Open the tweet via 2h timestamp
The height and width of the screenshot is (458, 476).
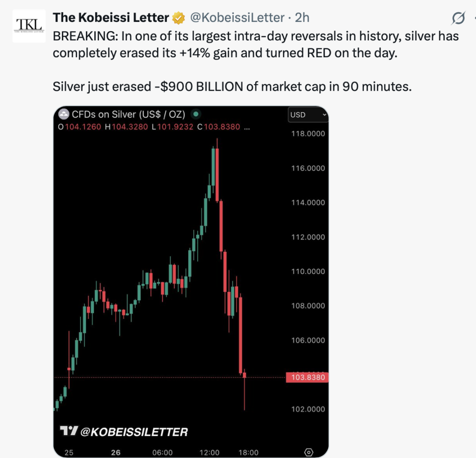pyautogui.click(x=302, y=18)
